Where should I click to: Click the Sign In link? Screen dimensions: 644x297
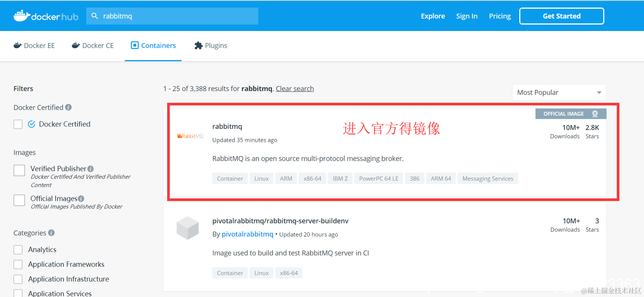pyautogui.click(x=467, y=16)
